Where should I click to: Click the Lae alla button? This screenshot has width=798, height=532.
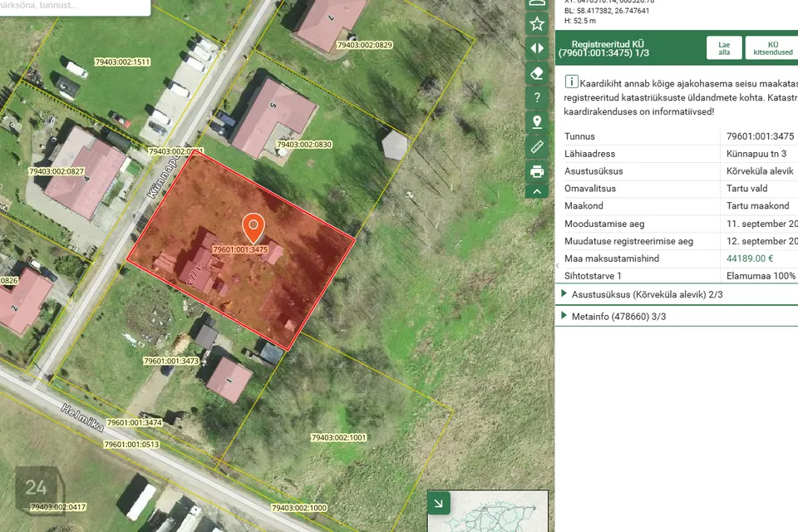pos(723,47)
